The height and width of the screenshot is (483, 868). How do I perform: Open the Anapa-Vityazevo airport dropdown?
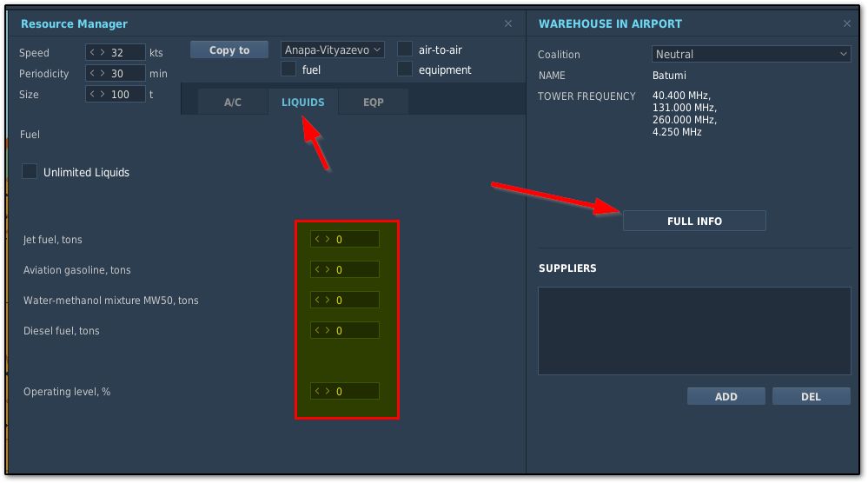click(x=333, y=50)
